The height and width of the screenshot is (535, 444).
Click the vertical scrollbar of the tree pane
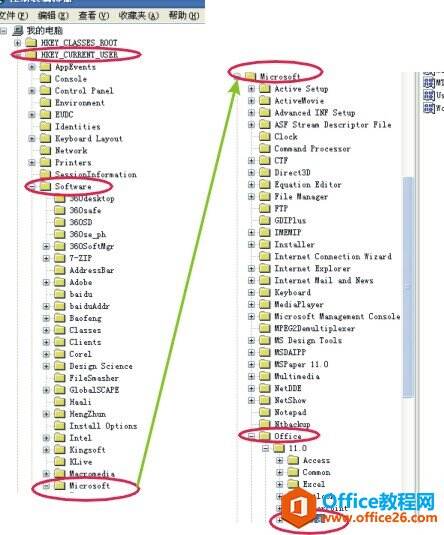(409, 287)
